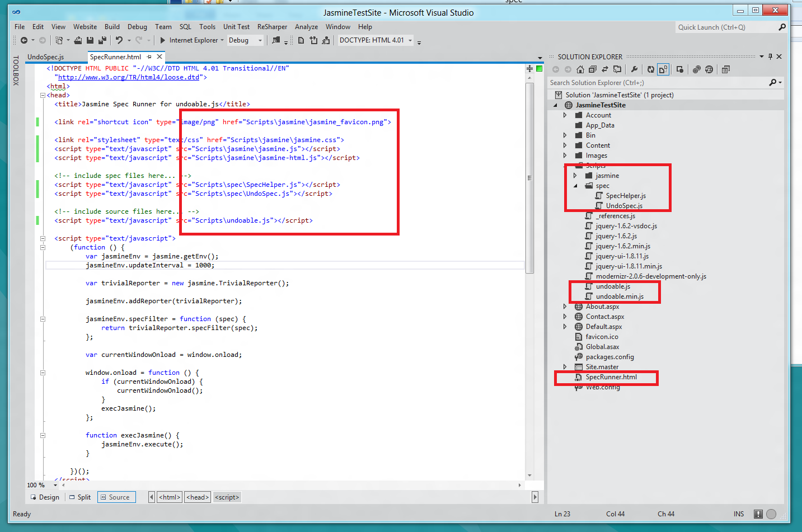
Task: Select undoable.min.js in Solution Explorer
Action: 620,296
